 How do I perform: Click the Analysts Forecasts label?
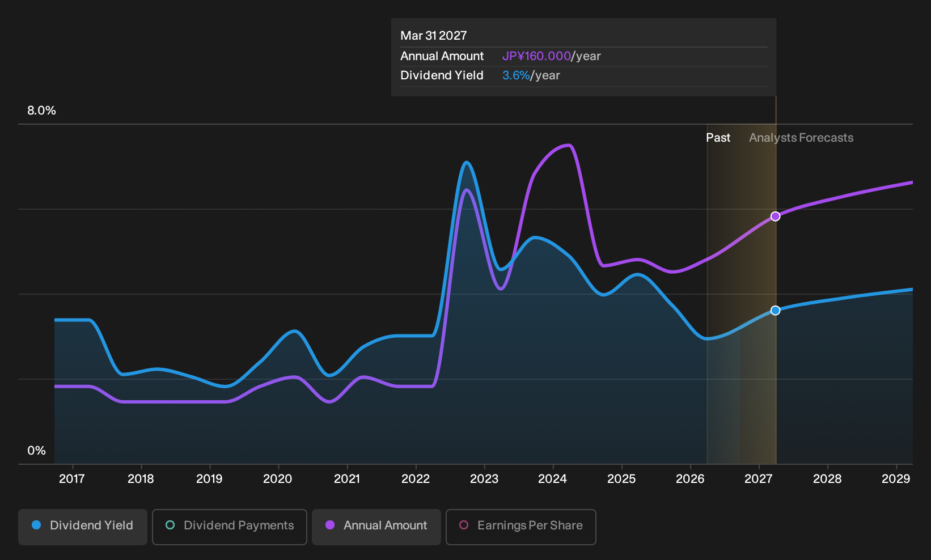tap(801, 138)
